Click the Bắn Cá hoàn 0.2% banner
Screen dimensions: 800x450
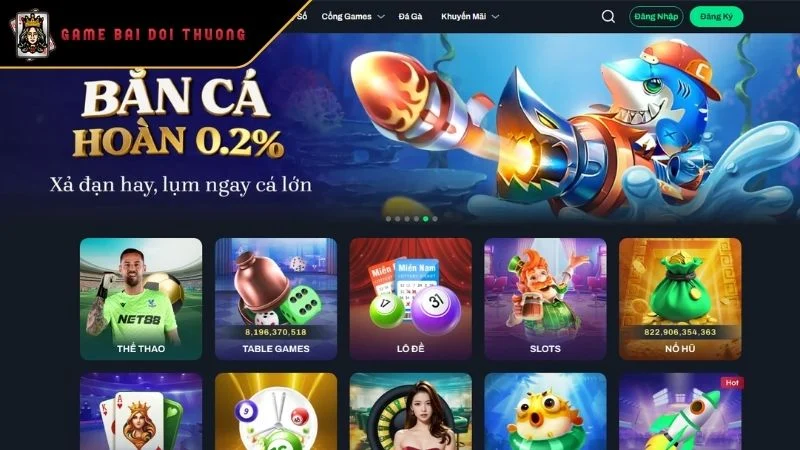click(400, 128)
